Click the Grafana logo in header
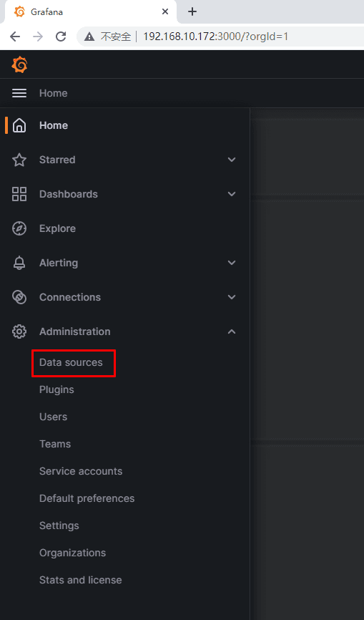This screenshot has width=364, height=620. (x=19, y=65)
